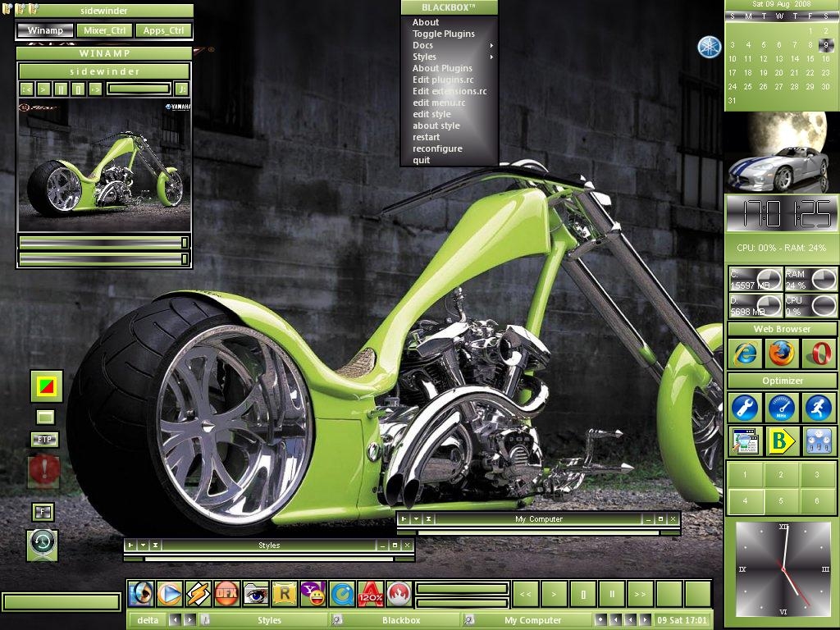The image size is (840, 630).
Task: Toggle pause in the bottom dock controls
Action: pos(612,594)
